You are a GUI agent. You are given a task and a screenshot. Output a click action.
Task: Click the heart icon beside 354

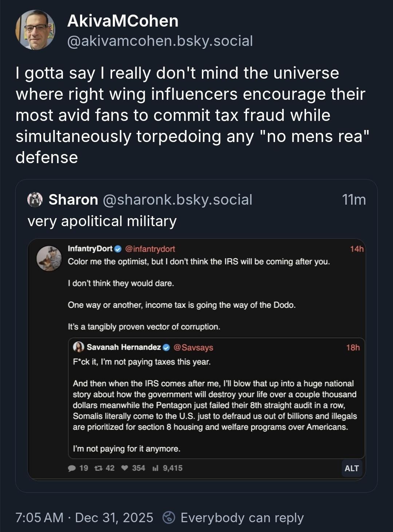point(124,468)
